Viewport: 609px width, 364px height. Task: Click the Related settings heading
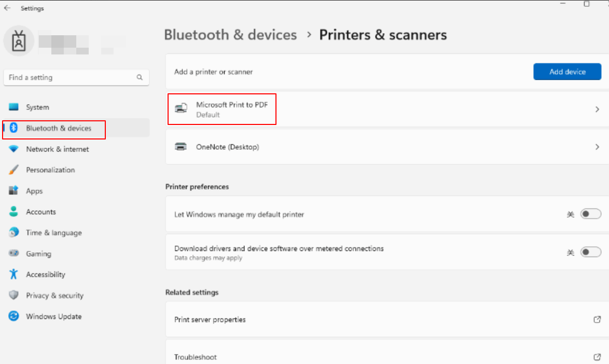[192, 292]
